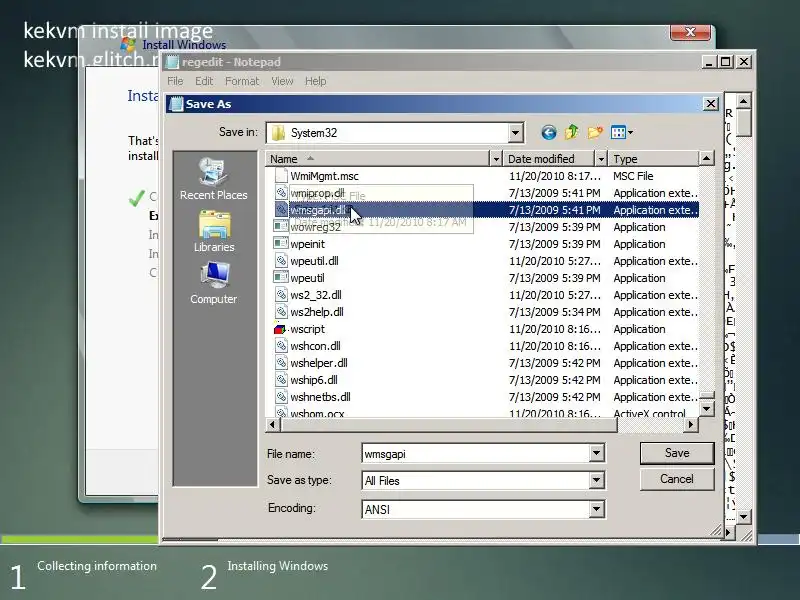The height and width of the screenshot is (600, 800).
Task: Open the Notepad Edit menu
Action: (x=204, y=81)
